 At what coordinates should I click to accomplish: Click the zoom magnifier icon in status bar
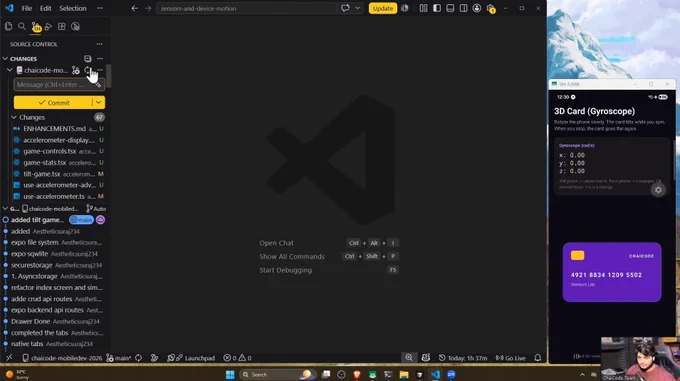pos(409,358)
